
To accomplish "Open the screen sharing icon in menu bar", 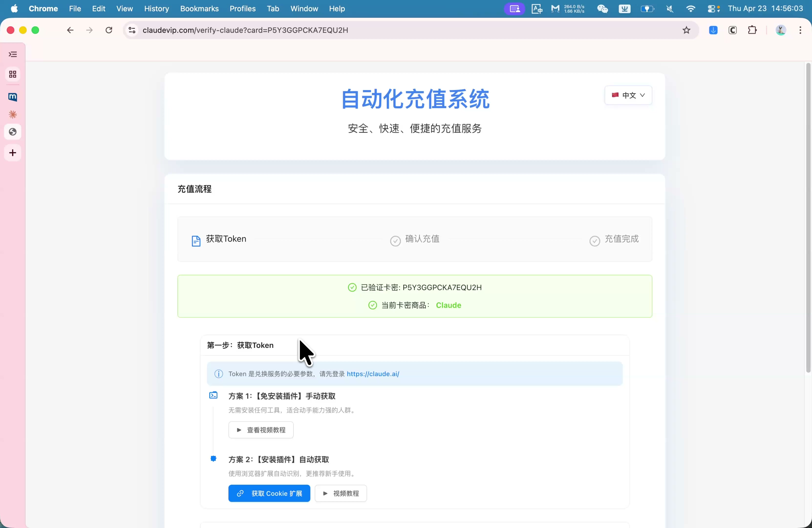I will [x=514, y=9].
